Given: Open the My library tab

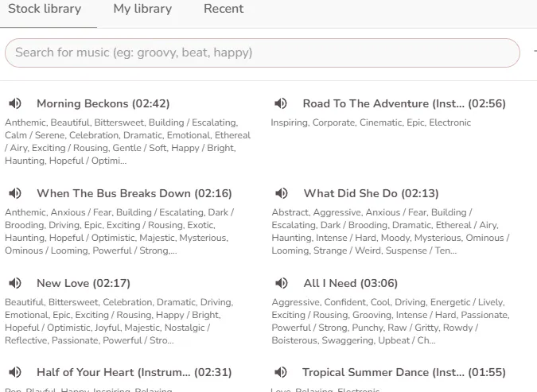Looking at the screenshot, I should pyautogui.click(x=142, y=10).
